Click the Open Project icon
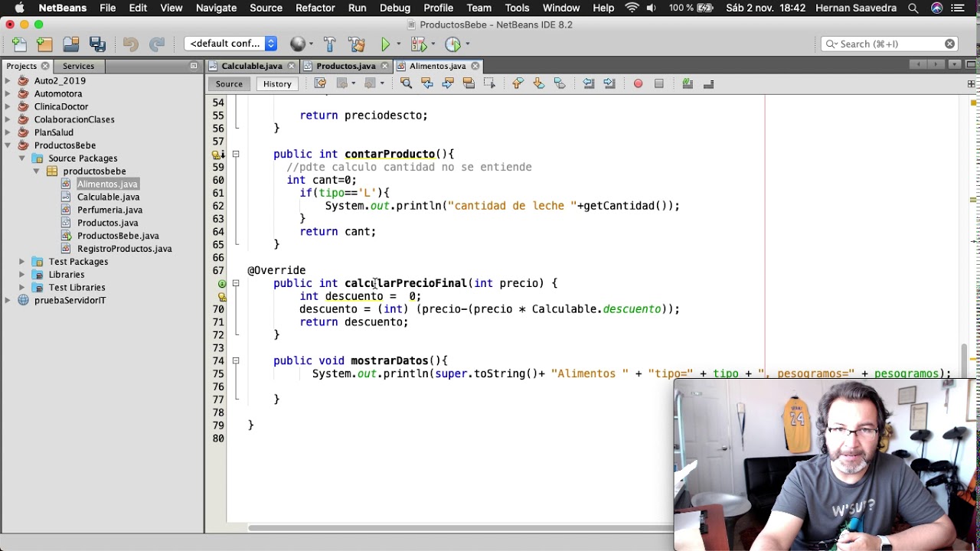Viewport: 980px width, 551px height. click(71, 44)
